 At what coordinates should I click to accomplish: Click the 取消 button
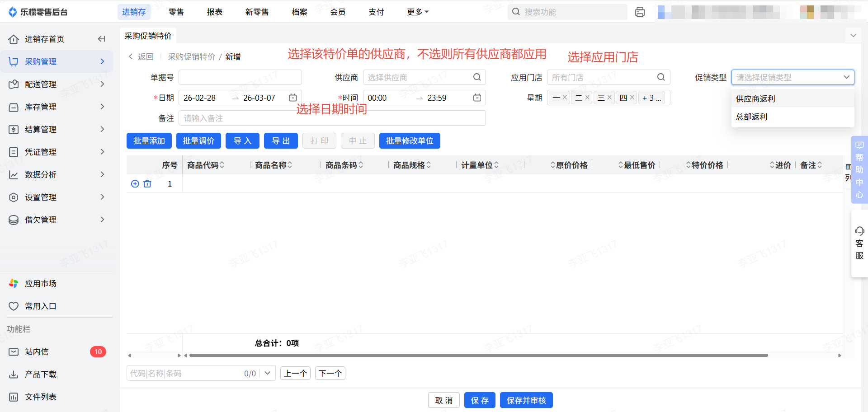(444, 400)
